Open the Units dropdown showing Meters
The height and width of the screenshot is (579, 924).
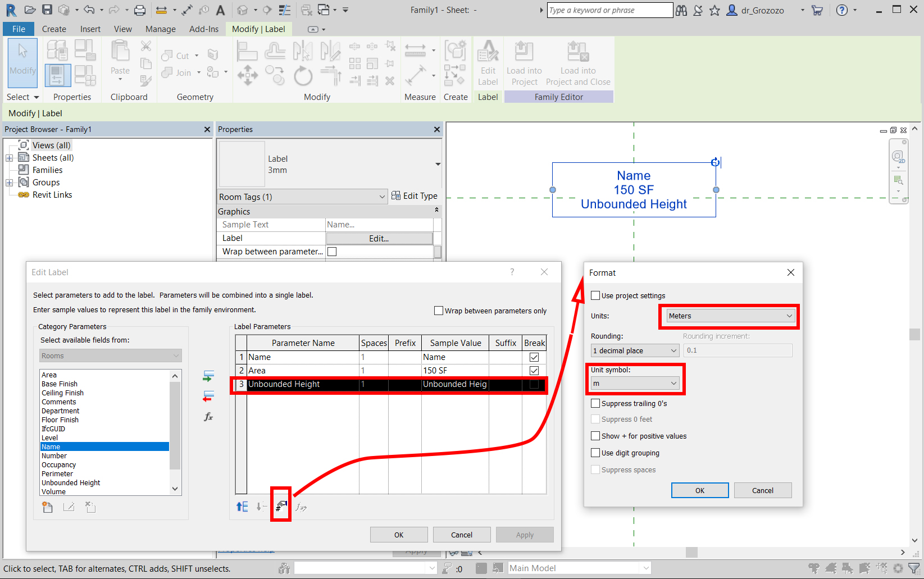[x=729, y=316]
